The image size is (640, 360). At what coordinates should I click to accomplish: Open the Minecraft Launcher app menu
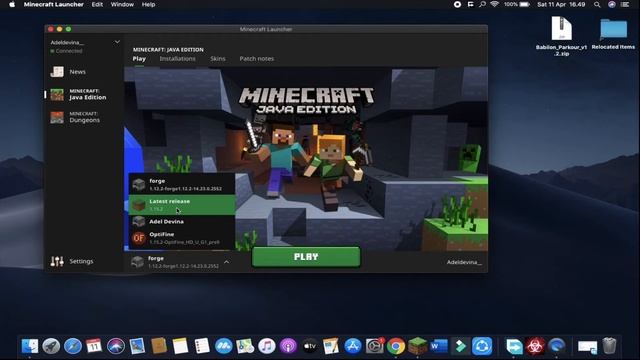pos(53,4)
